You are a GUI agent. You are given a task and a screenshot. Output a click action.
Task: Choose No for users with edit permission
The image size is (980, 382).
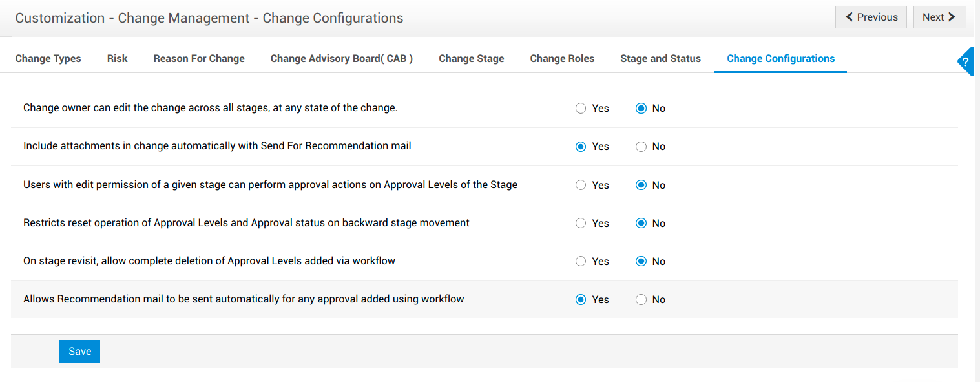pos(641,185)
